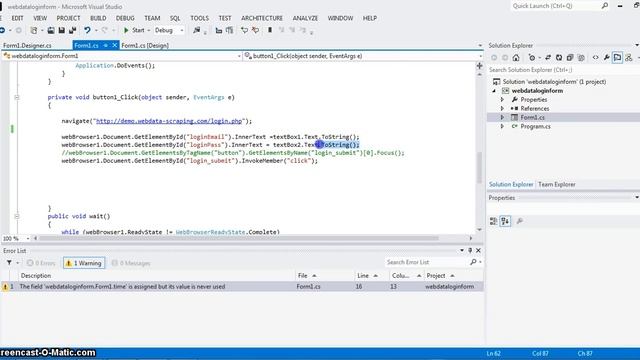Click the demo.webdata-scraping.com login URL link
Screen dimensions: 640x360
(169, 121)
